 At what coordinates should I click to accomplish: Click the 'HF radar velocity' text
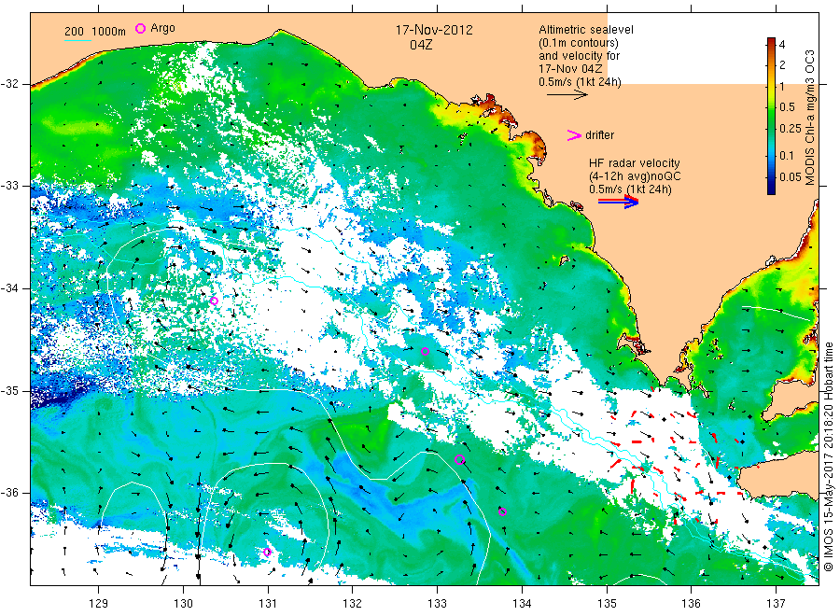point(635,162)
